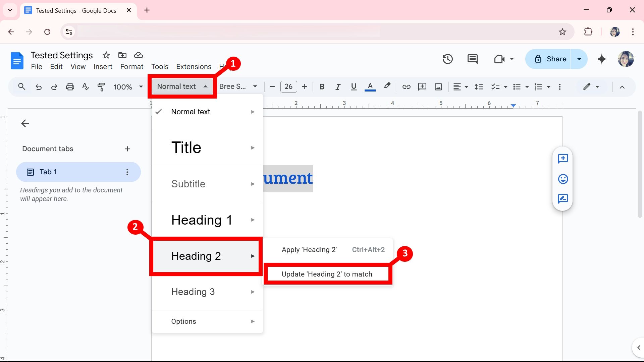This screenshot has width=644, height=362.
Task: Click the insert image icon
Action: point(437,86)
